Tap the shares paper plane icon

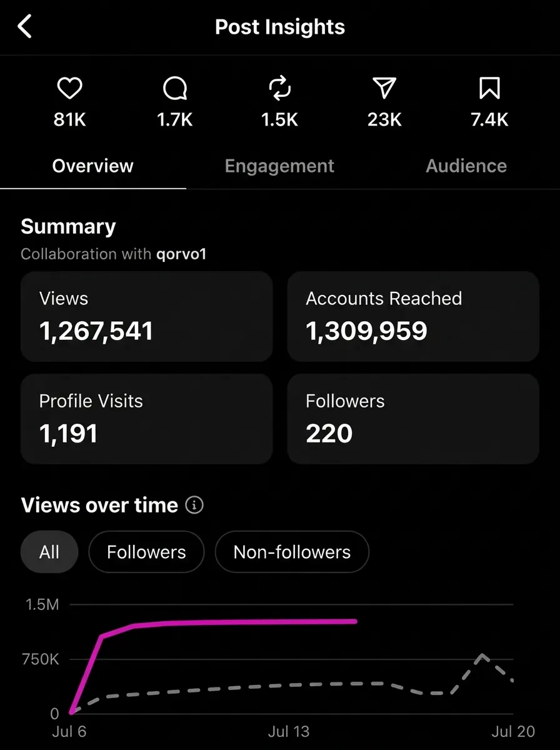[x=384, y=90]
